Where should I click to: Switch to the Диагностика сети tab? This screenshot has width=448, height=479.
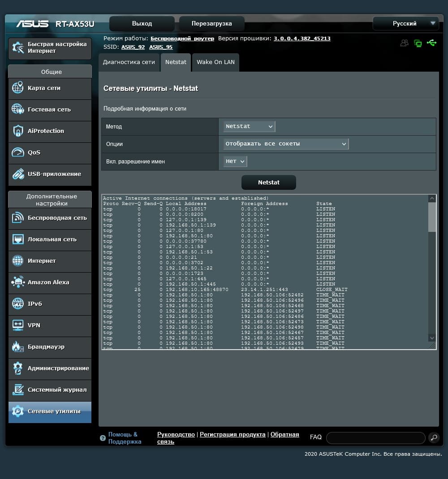click(129, 62)
